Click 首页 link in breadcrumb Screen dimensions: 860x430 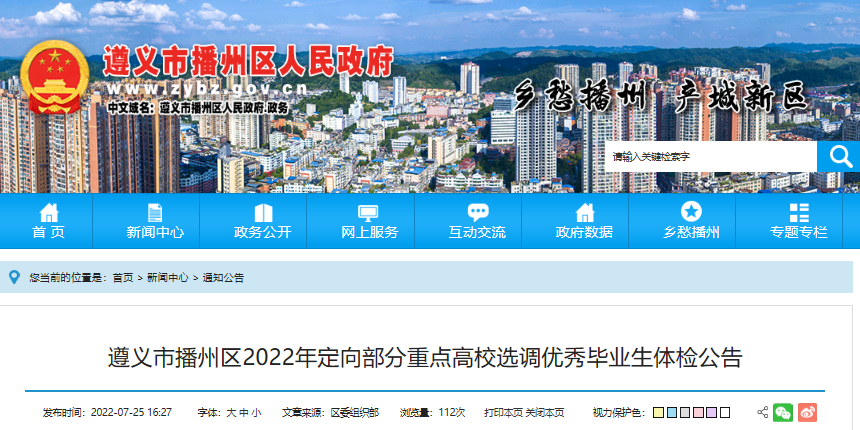pos(122,278)
